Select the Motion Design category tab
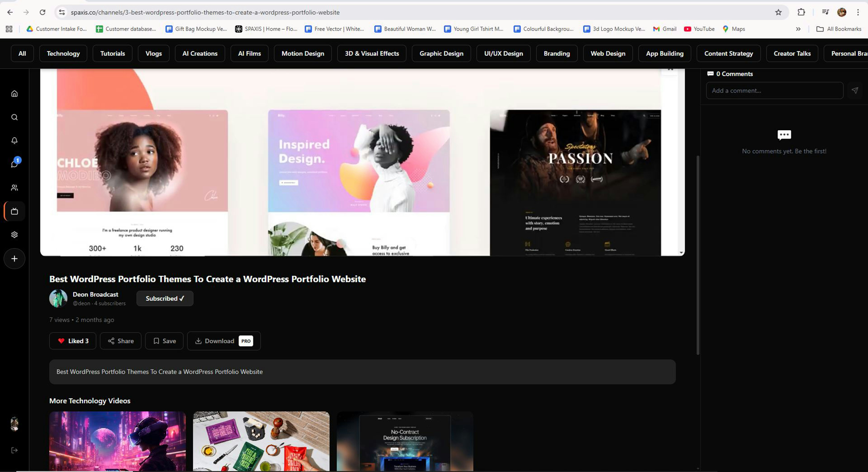The height and width of the screenshot is (472, 868). click(x=303, y=54)
